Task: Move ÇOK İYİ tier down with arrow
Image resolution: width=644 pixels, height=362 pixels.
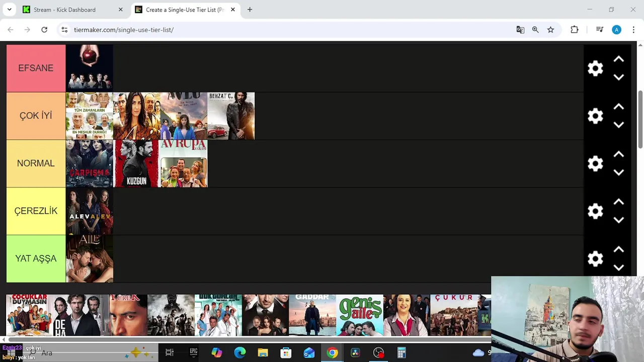Action: pyautogui.click(x=619, y=125)
